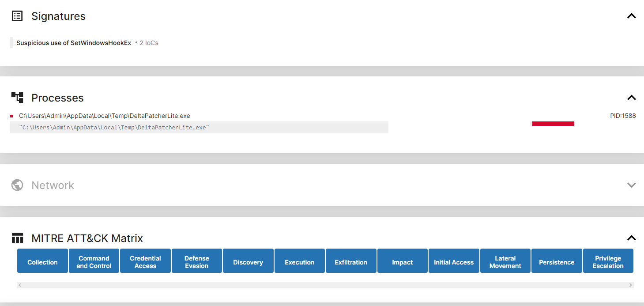Collapse the MITRE ATT&CK Matrix section

point(631,238)
